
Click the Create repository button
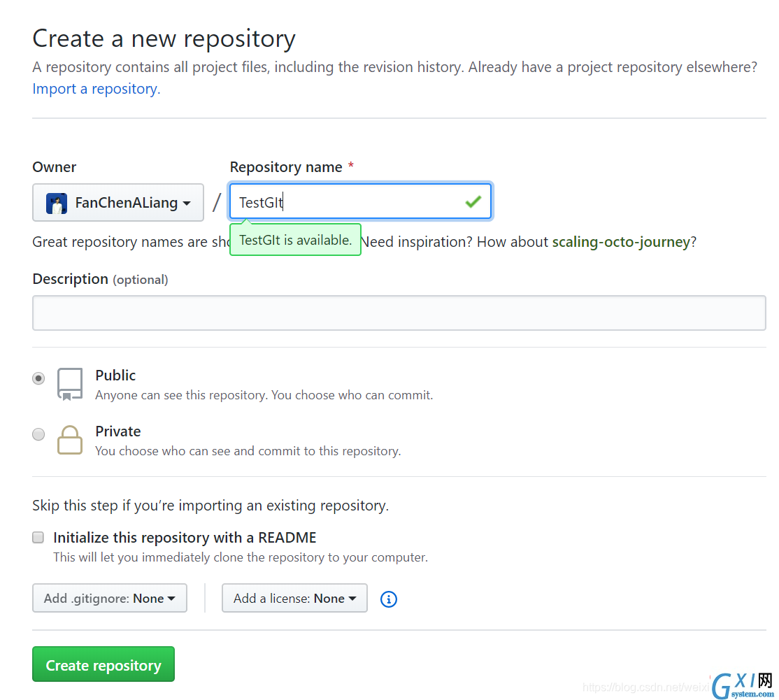point(103,664)
